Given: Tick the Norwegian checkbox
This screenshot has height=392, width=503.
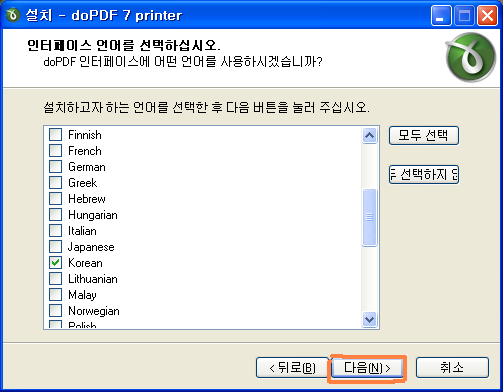Looking at the screenshot, I should click(x=55, y=311).
